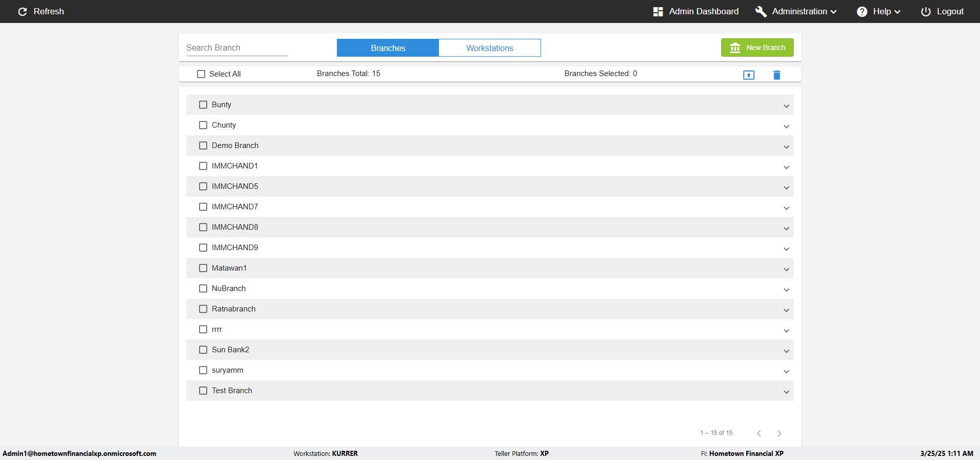Image resolution: width=980 pixels, height=460 pixels.
Task: Expand the IMMCHAND9 row chevron
Action: [787, 249]
